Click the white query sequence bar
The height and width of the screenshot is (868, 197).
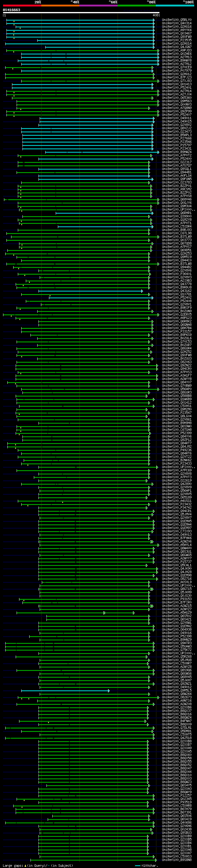(81, 13)
